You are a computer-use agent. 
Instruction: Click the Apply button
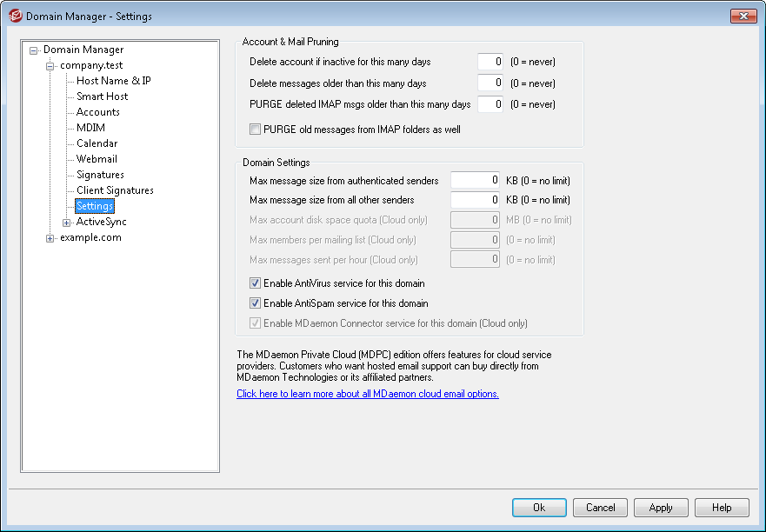(661, 508)
